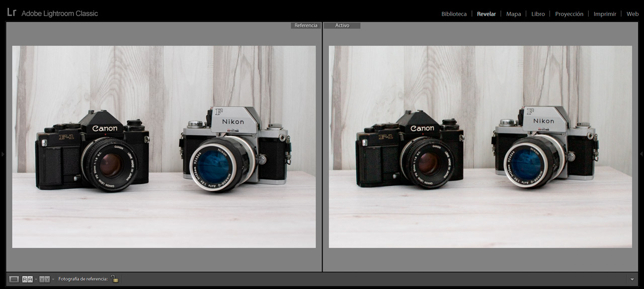Open the toolbar content menu arrow
Viewport: 644px width, 289px height.
tap(632, 279)
